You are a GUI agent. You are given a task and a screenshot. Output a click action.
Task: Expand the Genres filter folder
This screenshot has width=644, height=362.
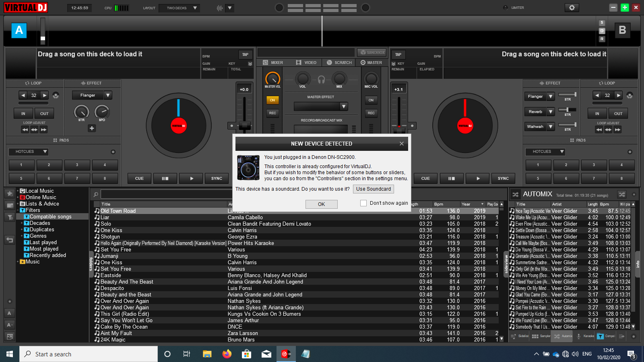pos(22,236)
